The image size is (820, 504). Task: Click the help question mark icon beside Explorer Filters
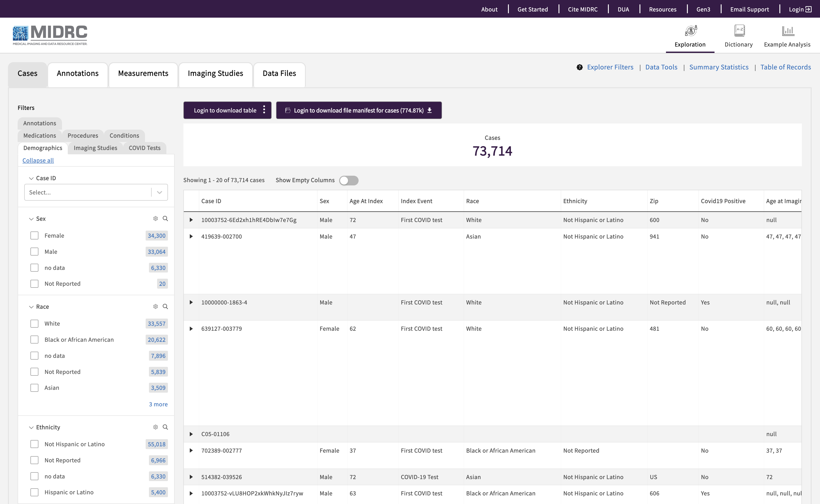pyautogui.click(x=580, y=67)
